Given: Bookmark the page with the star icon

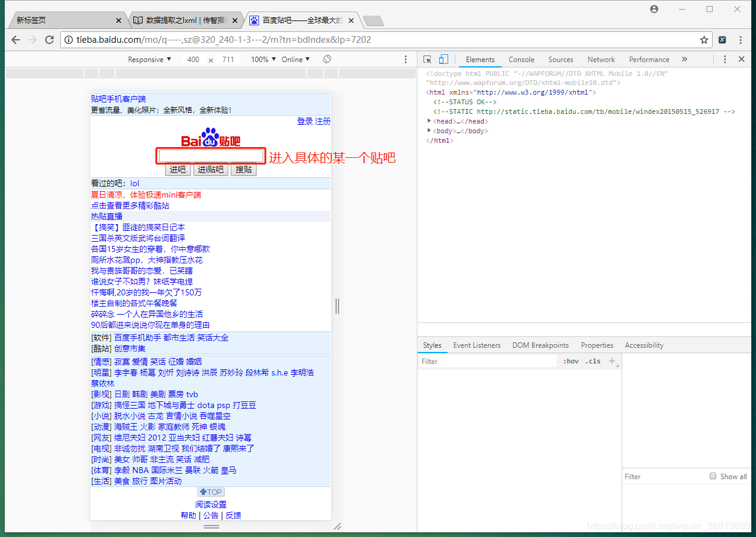Looking at the screenshot, I should tap(704, 39).
